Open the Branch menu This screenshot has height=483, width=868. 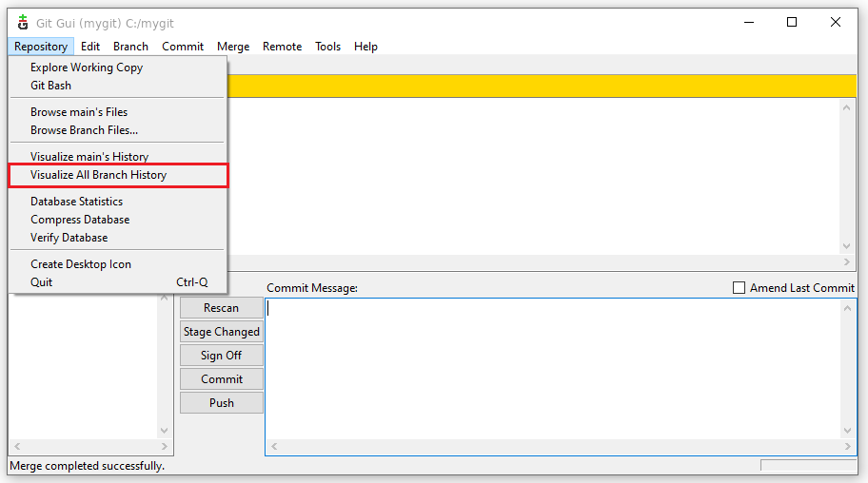point(130,47)
